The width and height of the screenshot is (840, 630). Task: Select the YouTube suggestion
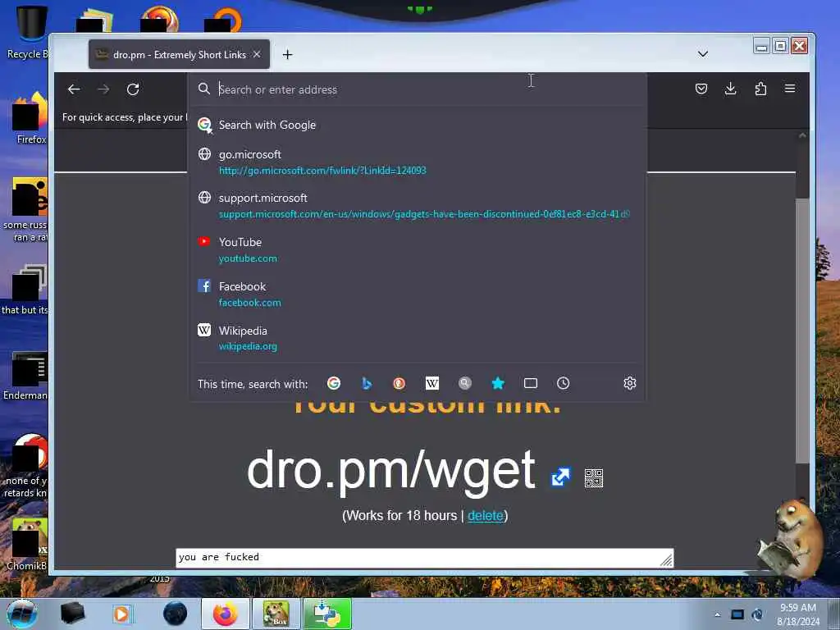[x=417, y=249]
